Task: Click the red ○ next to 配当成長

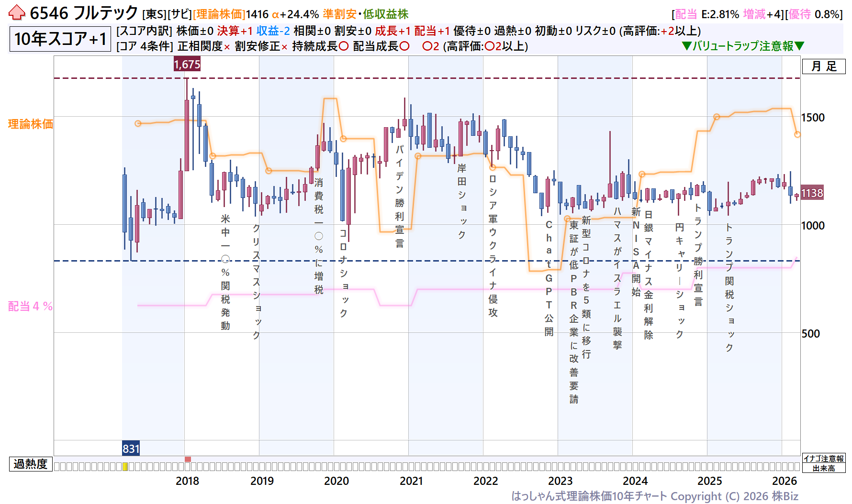Action: pos(404,46)
